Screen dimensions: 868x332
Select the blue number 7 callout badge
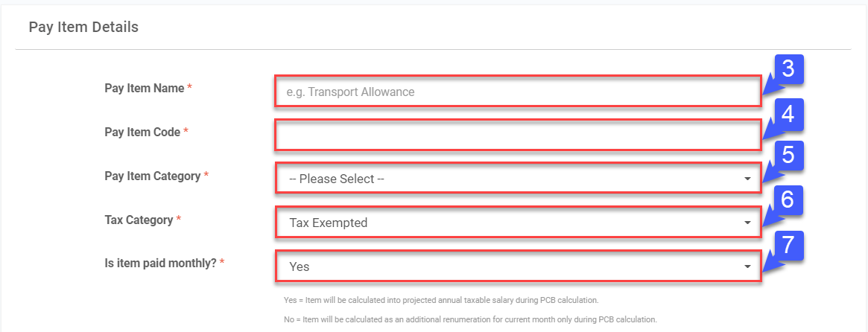tap(788, 244)
